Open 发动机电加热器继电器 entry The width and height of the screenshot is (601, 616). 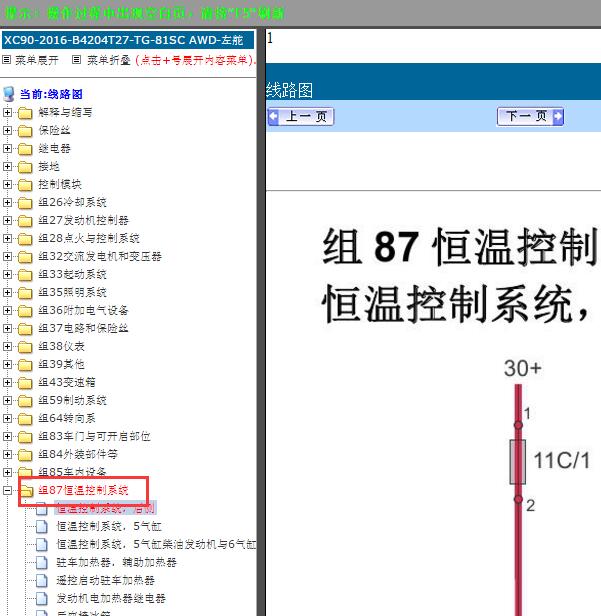pos(111,599)
